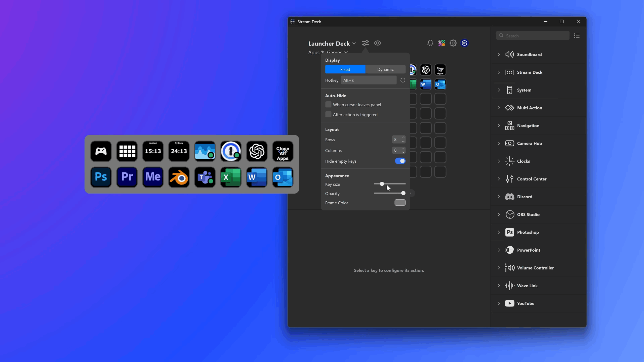Click the ChatGPT key in floating deck
This screenshot has width=644, height=362.
[257, 151]
